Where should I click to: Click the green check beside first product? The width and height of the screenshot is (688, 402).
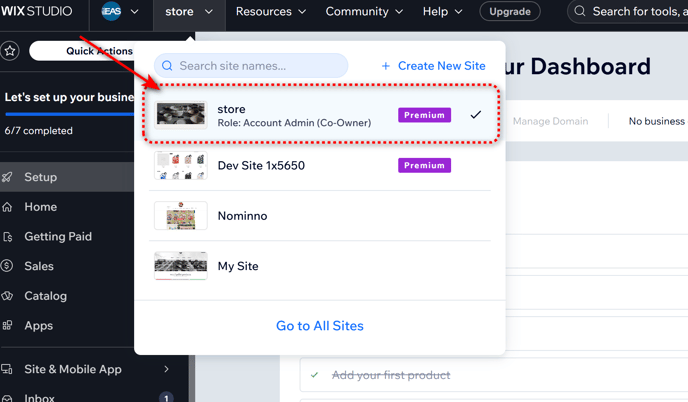coord(314,375)
